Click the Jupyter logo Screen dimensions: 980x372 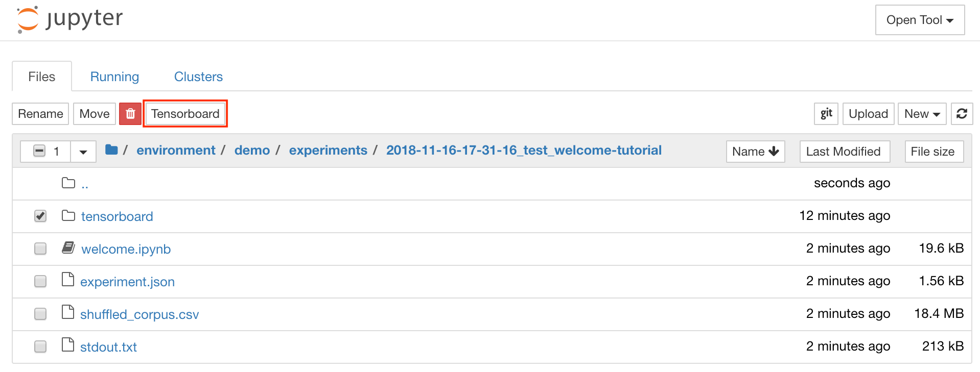click(x=70, y=19)
